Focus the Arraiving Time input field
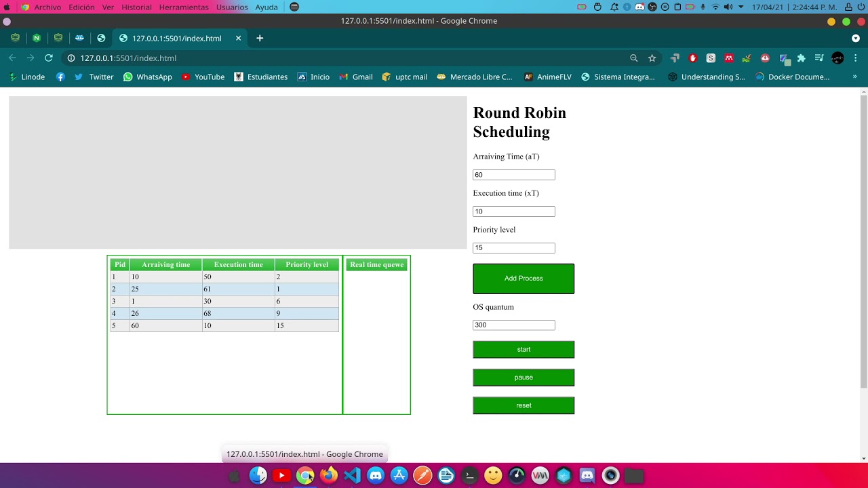The image size is (868, 488). [514, 175]
